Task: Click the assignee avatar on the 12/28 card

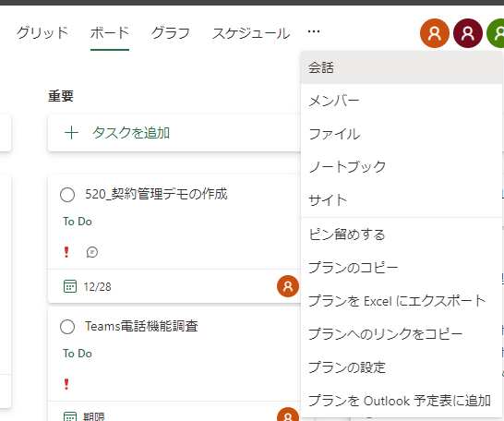Action: point(288,286)
